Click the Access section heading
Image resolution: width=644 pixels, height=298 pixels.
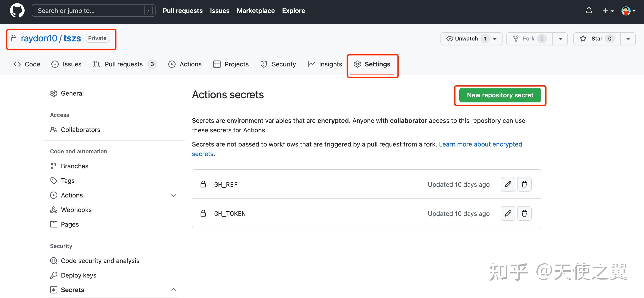[x=60, y=115]
